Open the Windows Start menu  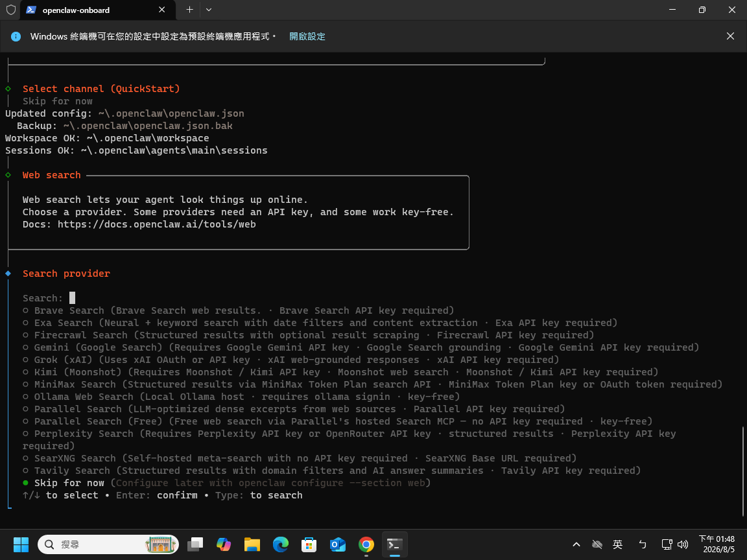point(21,544)
